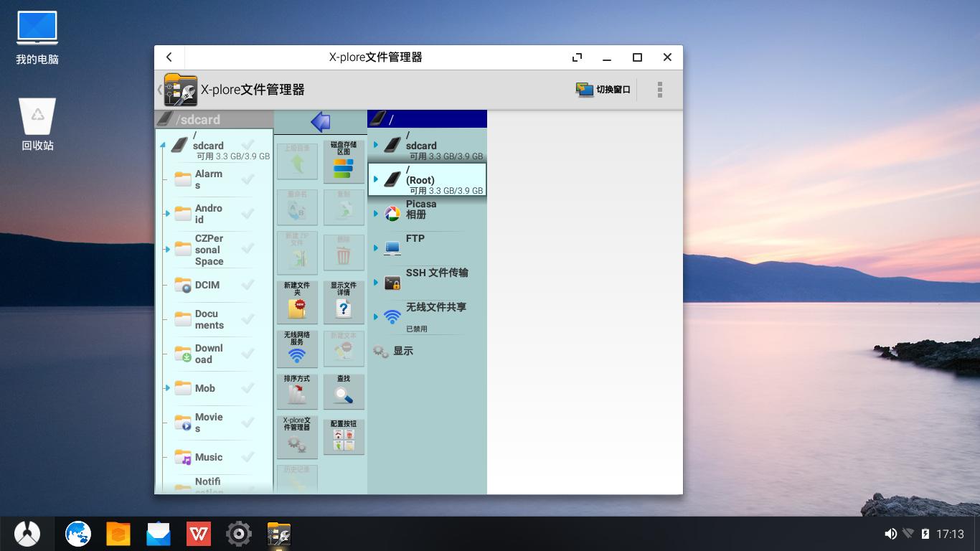Click the battery indicator in tray
Screen dimensions: 980x551
925,534
